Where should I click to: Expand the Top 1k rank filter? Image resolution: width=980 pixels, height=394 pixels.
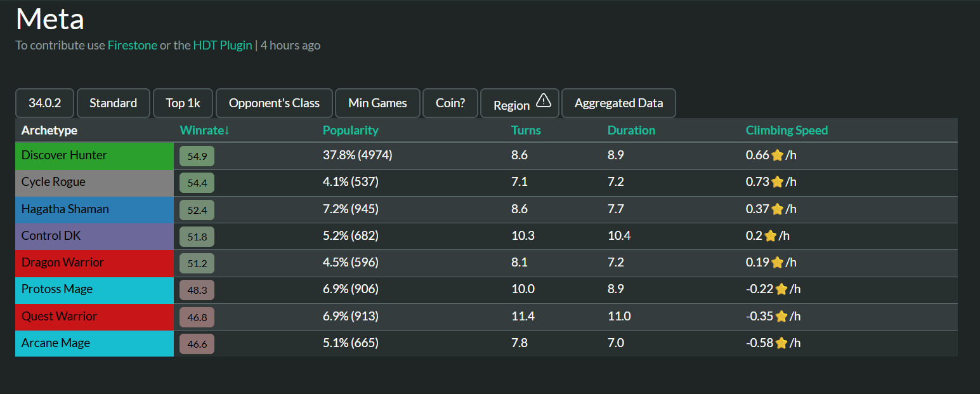[183, 103]
